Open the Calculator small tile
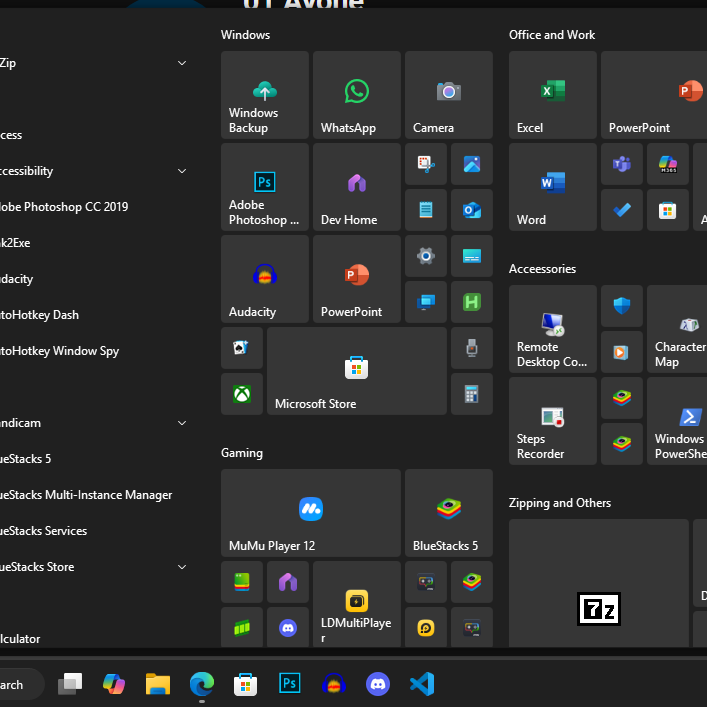Screen dimensions: 707x707 472,394
